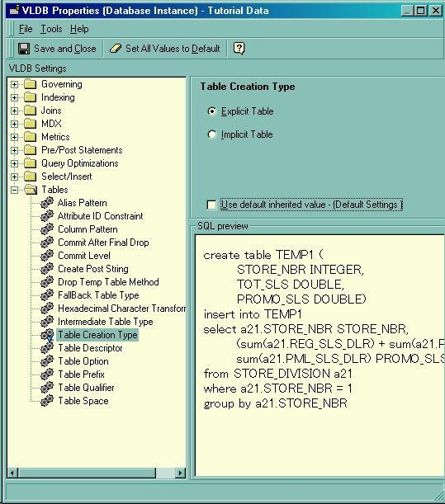Screen dimensions: 445x504
Task: Expand the Query Optimizations folder
Action: pyautogui.click(x=14, y=163)
